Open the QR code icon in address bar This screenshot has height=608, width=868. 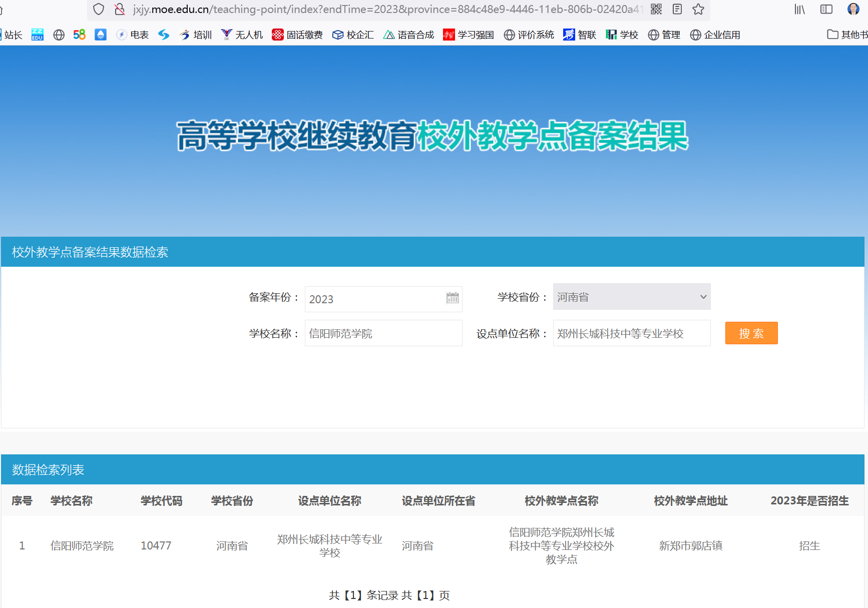pos(656,10)
